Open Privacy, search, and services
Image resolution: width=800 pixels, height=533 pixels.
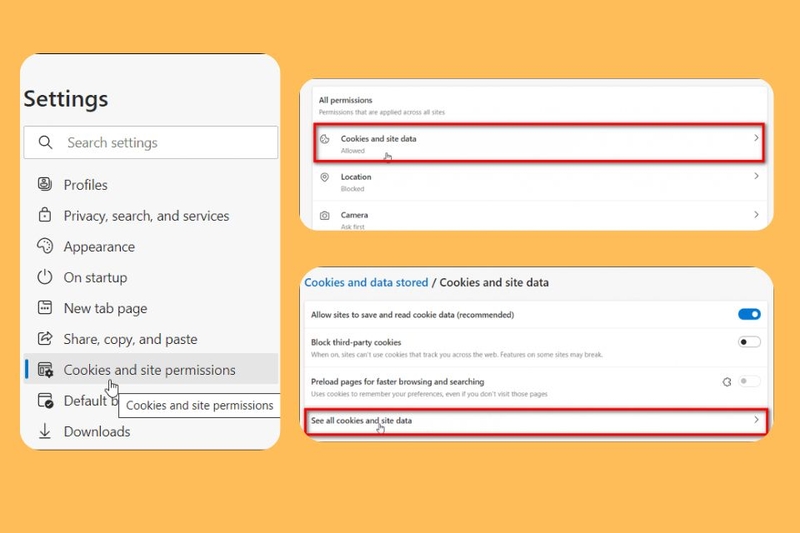[151, 215]
